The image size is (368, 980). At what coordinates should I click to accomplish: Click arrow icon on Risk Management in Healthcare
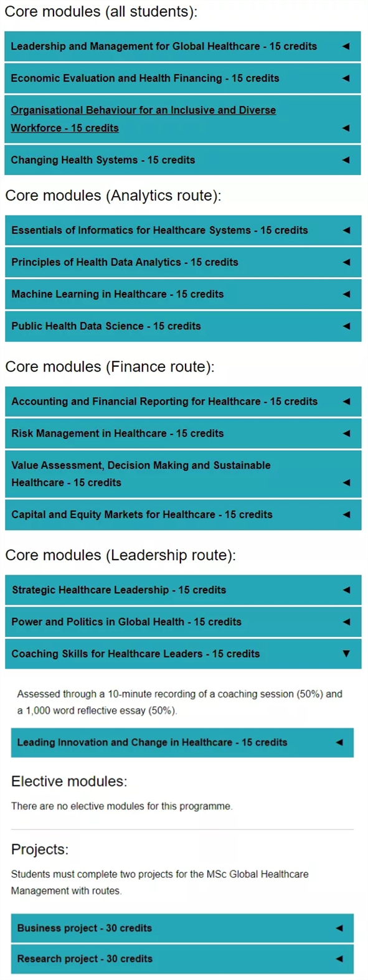[347, 433]
